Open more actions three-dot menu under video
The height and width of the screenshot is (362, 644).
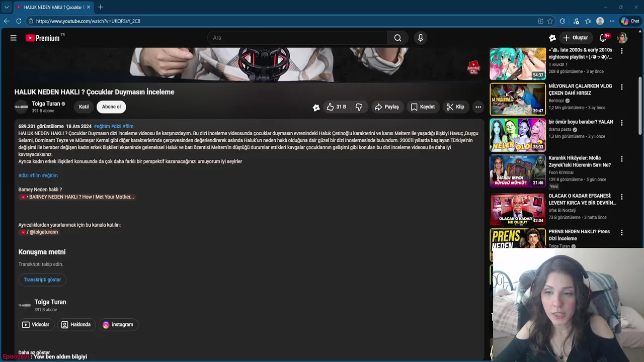point(478,107)
